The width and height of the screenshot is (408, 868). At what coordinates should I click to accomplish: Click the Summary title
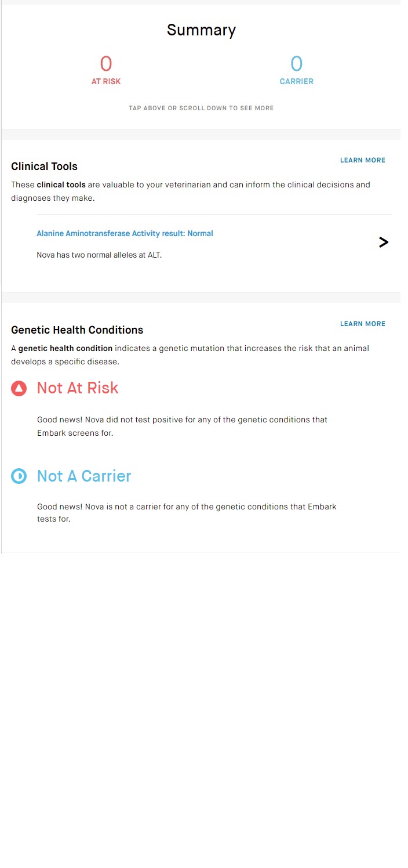point(201,30)
